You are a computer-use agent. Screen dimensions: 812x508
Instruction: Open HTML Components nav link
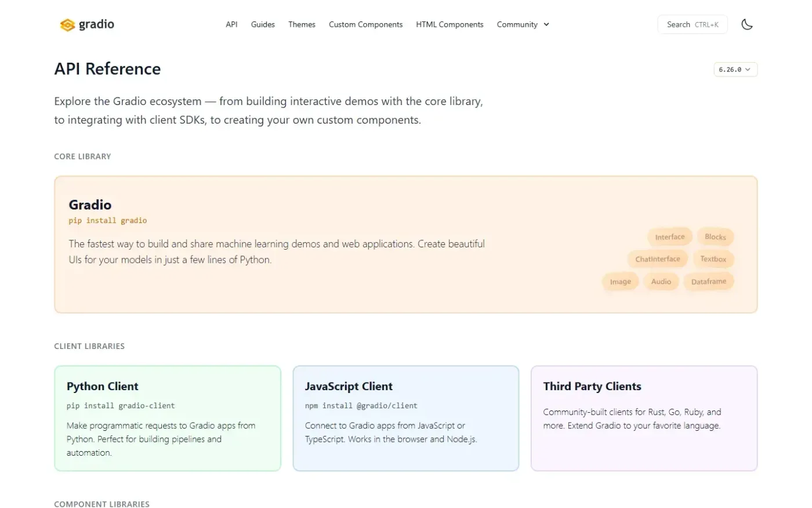point(449,24)
